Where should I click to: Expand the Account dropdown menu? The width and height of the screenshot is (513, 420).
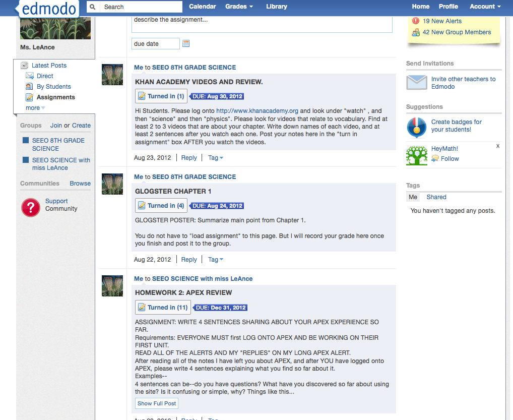[485, 7]
